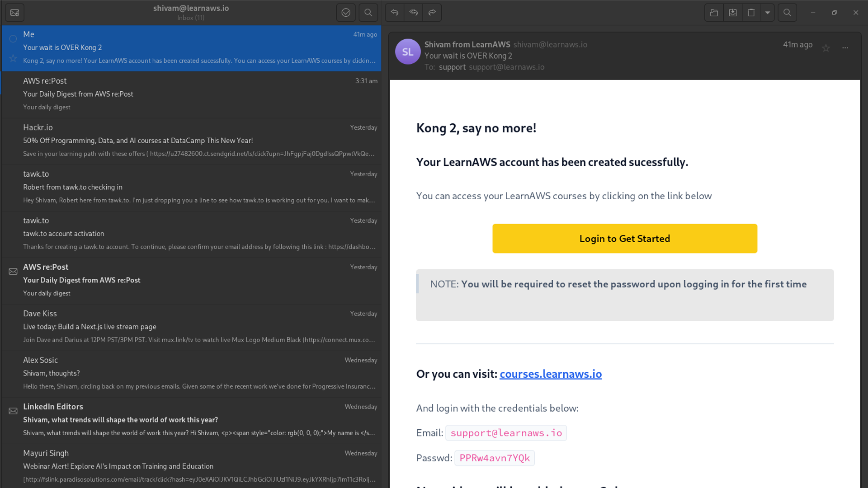Click the password reset NOTE box
The height and width of the screenshot is (488, 868).
[x=625, y=296]
